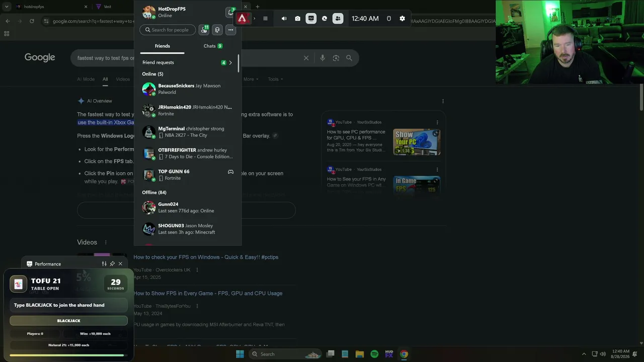Start Google voice search microphone
Screen dimensions: 644x362
point(323,58)
